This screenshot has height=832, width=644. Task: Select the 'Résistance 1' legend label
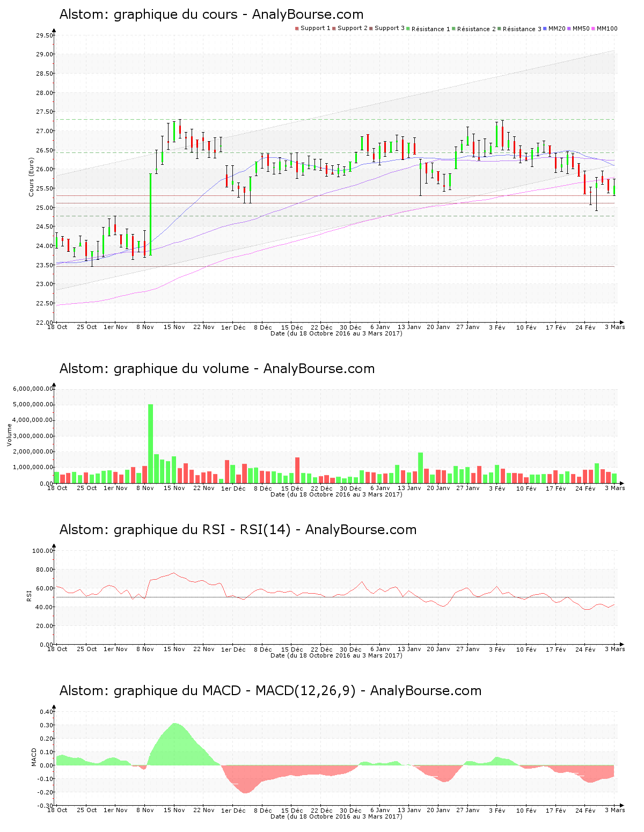pos(431,29)
